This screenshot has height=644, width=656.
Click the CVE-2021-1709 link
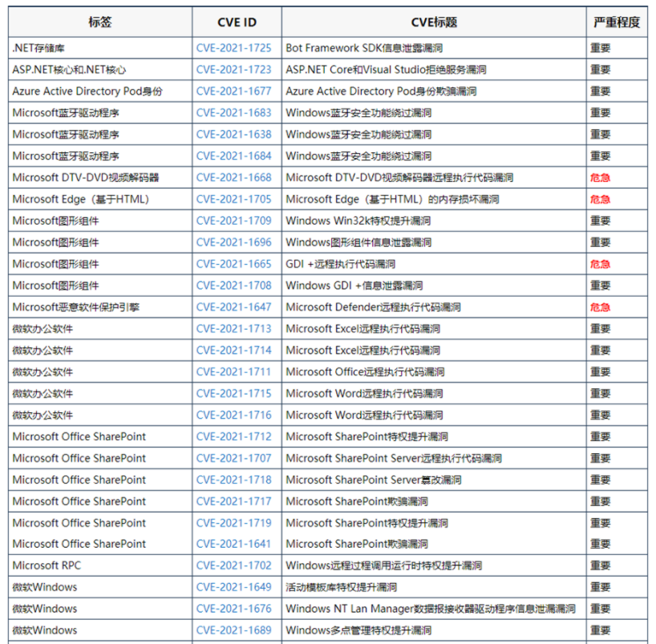(233, 221)
